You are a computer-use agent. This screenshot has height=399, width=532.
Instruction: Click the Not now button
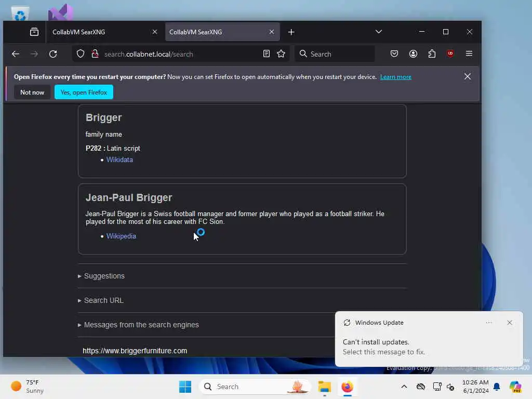(x=32, y=92)
